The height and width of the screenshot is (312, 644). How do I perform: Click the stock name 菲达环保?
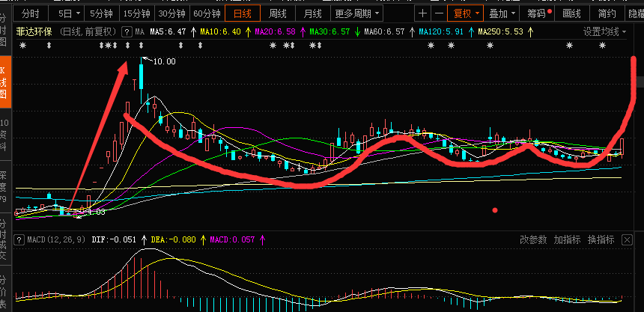click(35, 31)
